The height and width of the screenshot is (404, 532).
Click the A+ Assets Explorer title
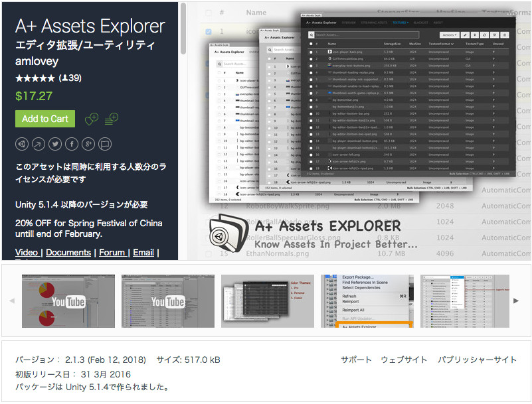coord(90,26)
